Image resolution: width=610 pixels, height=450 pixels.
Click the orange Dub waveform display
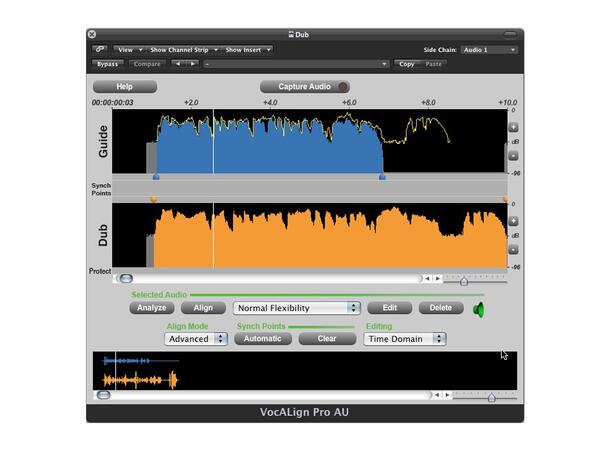pyautogui.click(x=310, y=235)
